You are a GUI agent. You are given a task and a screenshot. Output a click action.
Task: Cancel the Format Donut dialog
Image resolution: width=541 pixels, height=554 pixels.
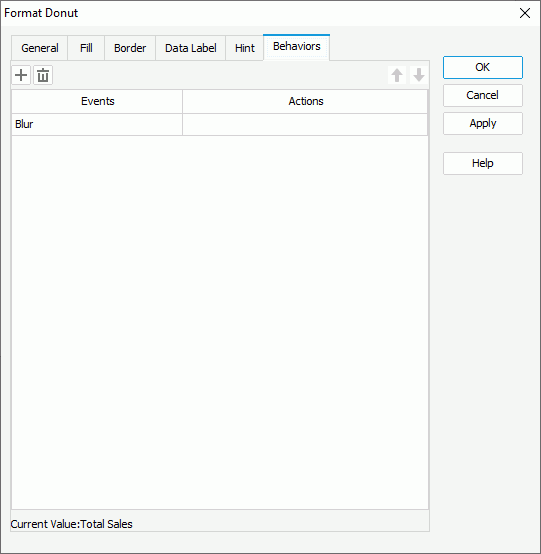point(483,95)
